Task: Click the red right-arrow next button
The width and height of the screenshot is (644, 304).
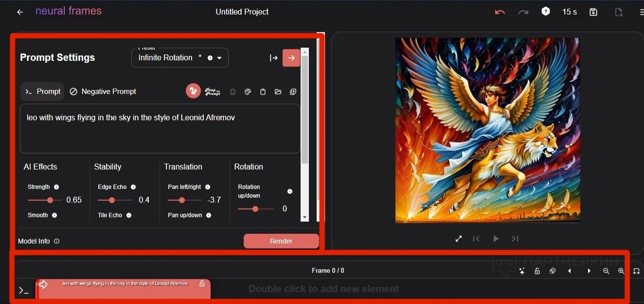Action: point(291,58)
